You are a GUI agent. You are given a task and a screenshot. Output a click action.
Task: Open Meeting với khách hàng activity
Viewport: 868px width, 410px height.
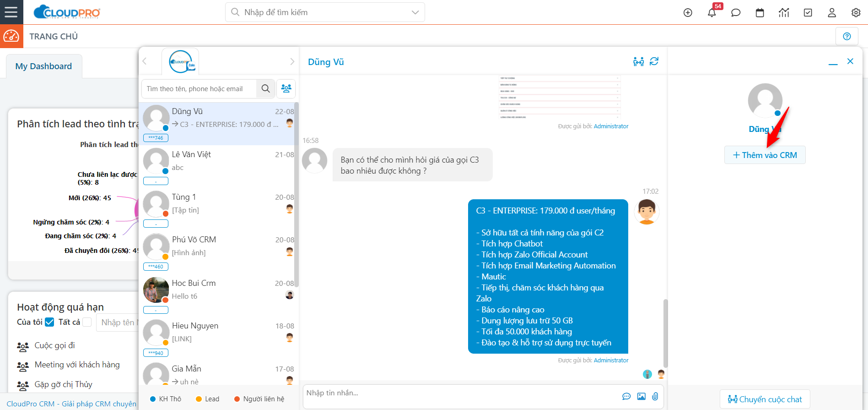77,365
